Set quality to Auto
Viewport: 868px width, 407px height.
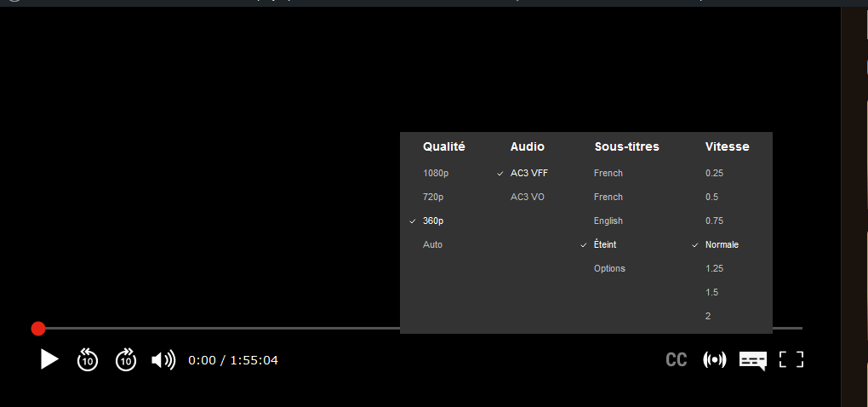(x=432, y=245)
